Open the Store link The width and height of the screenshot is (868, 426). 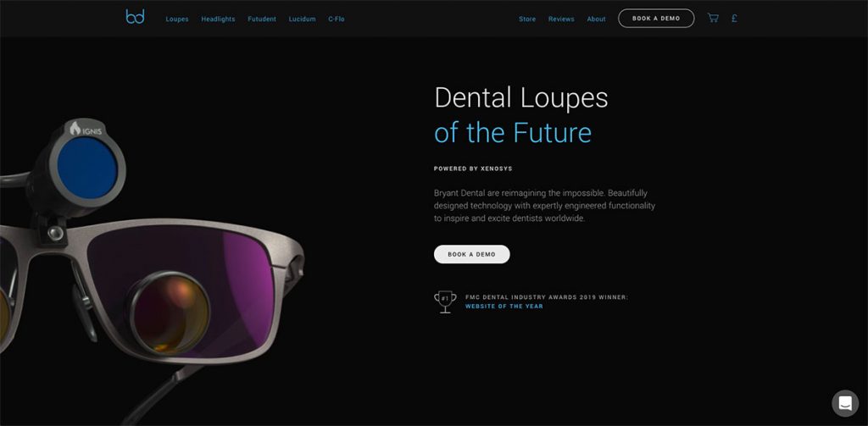[527, 19]
